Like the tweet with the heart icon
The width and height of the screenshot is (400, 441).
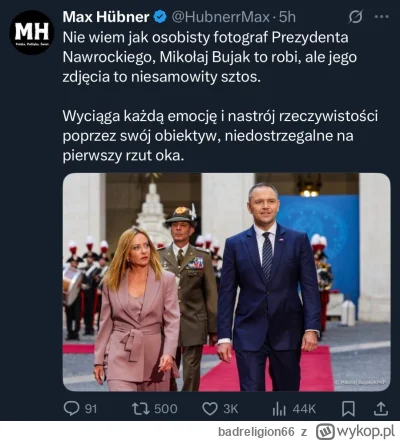coord(210,409)
